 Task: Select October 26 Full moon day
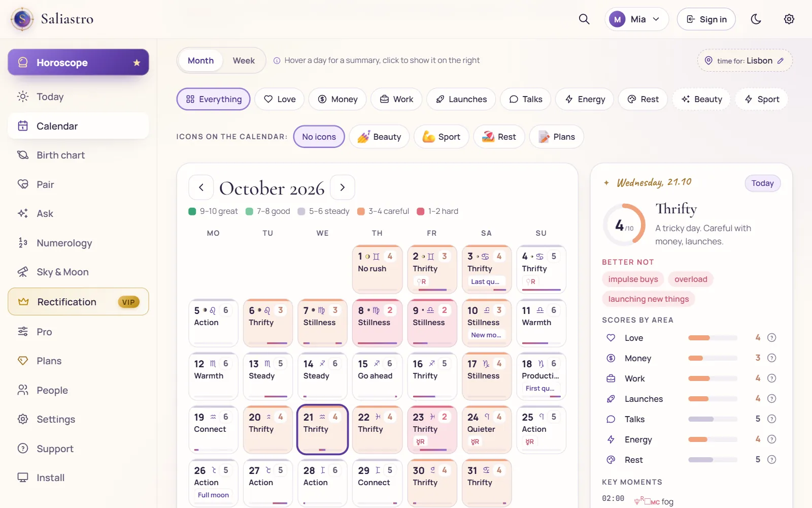coord(213,483)
